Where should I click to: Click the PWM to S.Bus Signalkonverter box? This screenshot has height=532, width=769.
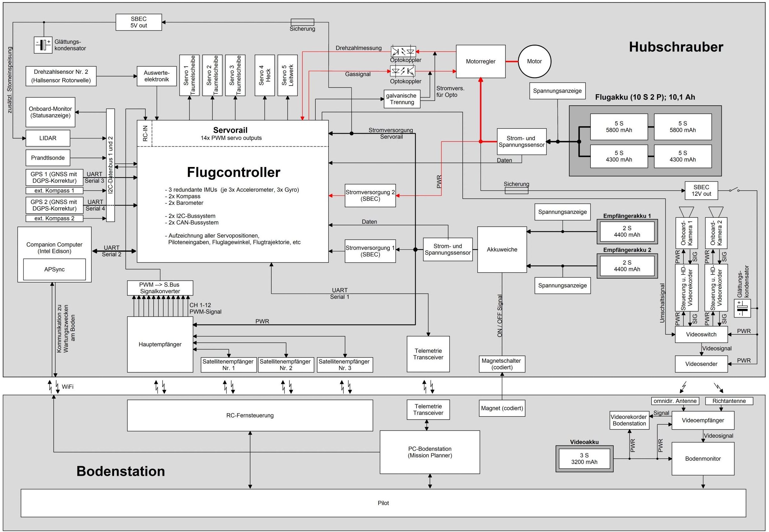point(160,288)
